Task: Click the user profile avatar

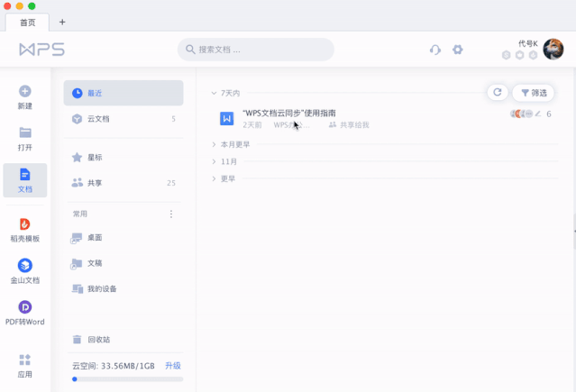Action: click(x=553, y=50)
